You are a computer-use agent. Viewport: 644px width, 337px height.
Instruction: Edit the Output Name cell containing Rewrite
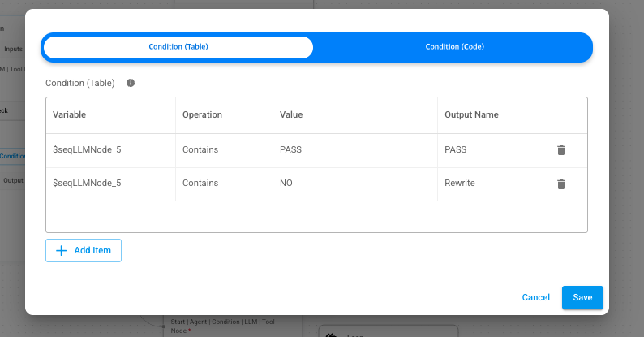pos(486,184)
